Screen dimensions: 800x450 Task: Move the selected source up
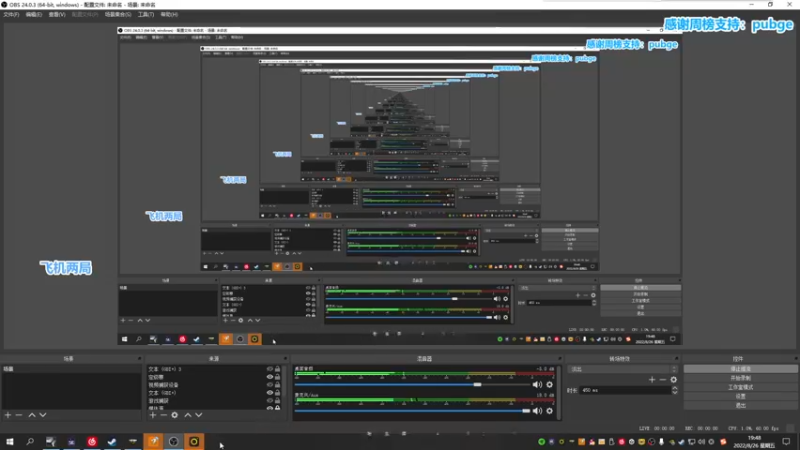pos(187,415)
